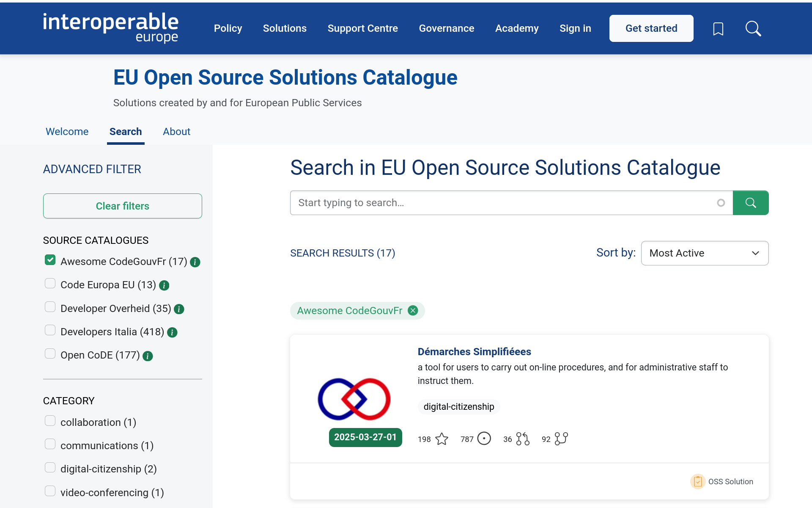The height and width of the screenshot is (508, 812).
Task: Switch to the Welcome tab
Action: point(67,132)
